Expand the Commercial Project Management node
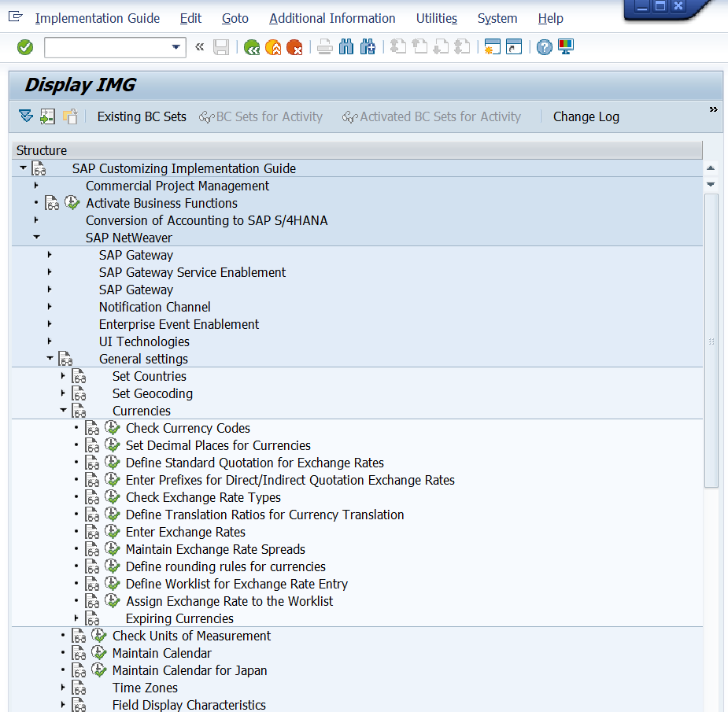 pos(36,185)
